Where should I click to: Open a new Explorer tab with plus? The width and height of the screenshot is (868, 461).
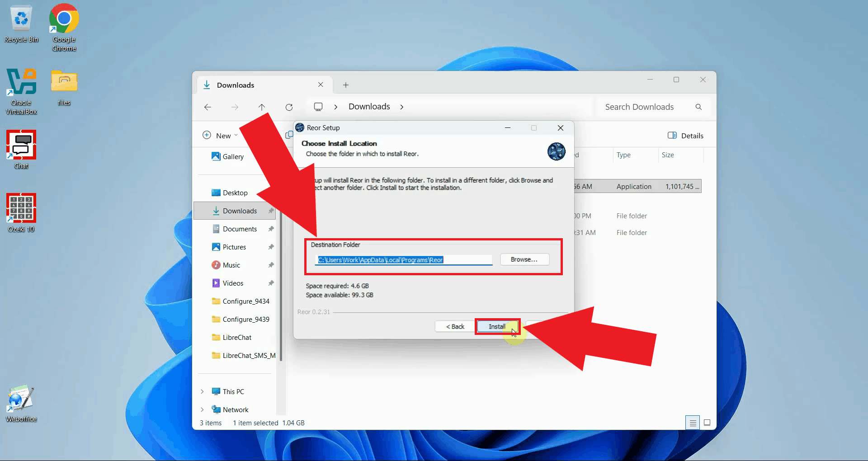pyautogui.click(x=346, y=85)
